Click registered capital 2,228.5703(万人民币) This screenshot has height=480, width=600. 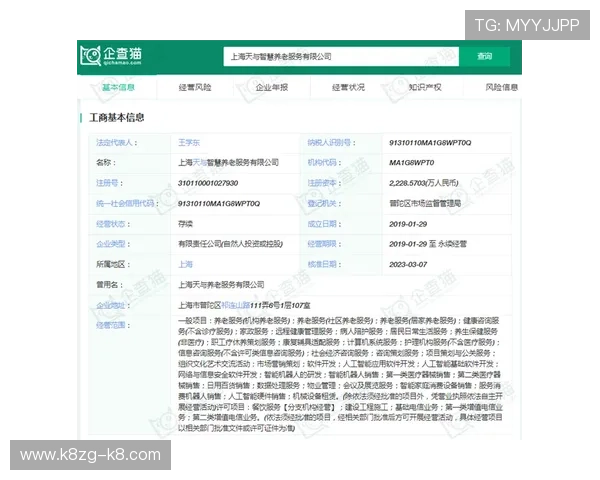click(x=424, y=183)
